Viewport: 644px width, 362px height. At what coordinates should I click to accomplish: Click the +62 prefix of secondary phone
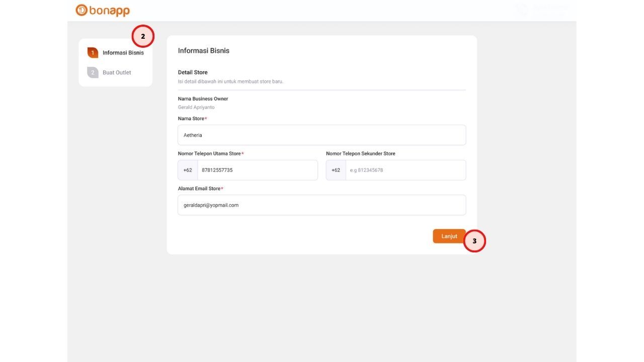point(336,170)
